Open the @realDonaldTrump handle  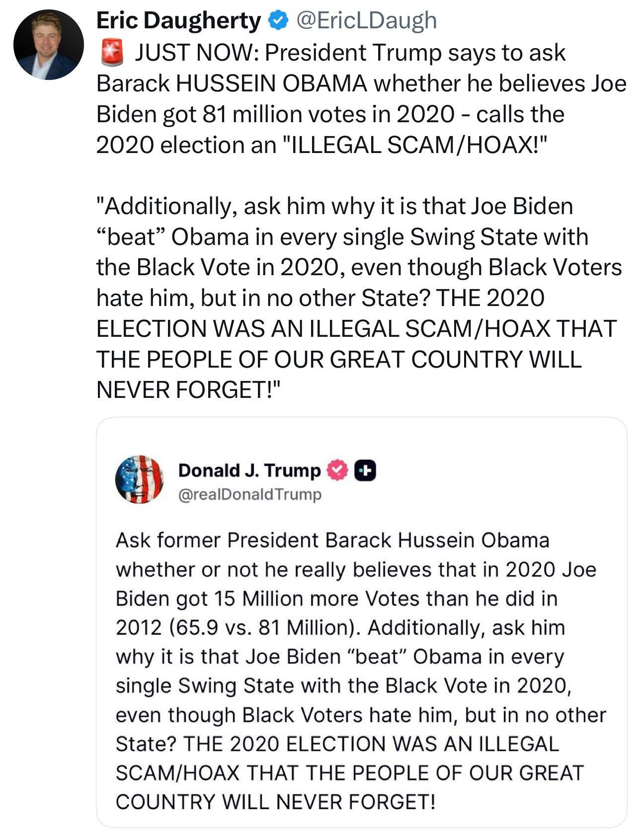click(249, 495)
